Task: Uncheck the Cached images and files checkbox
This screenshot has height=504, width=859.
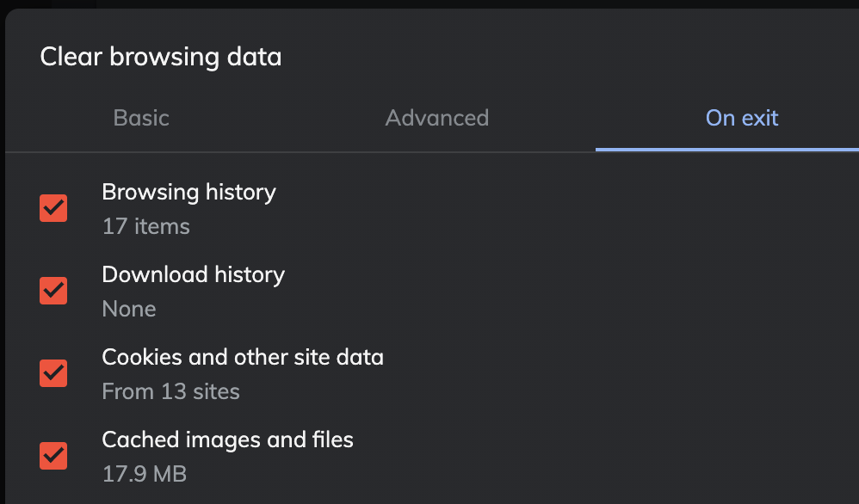Action: click(x=53, y=456)
